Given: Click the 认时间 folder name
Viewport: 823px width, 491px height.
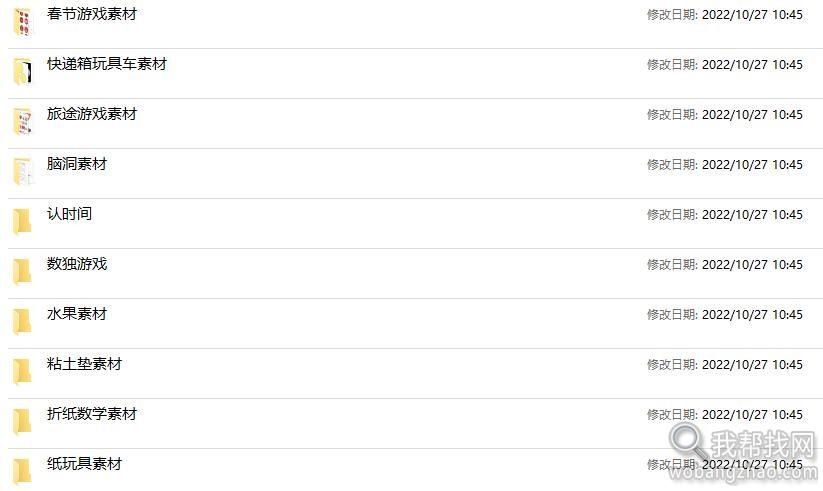Looking at the screenshot, I should pos(69,214).
